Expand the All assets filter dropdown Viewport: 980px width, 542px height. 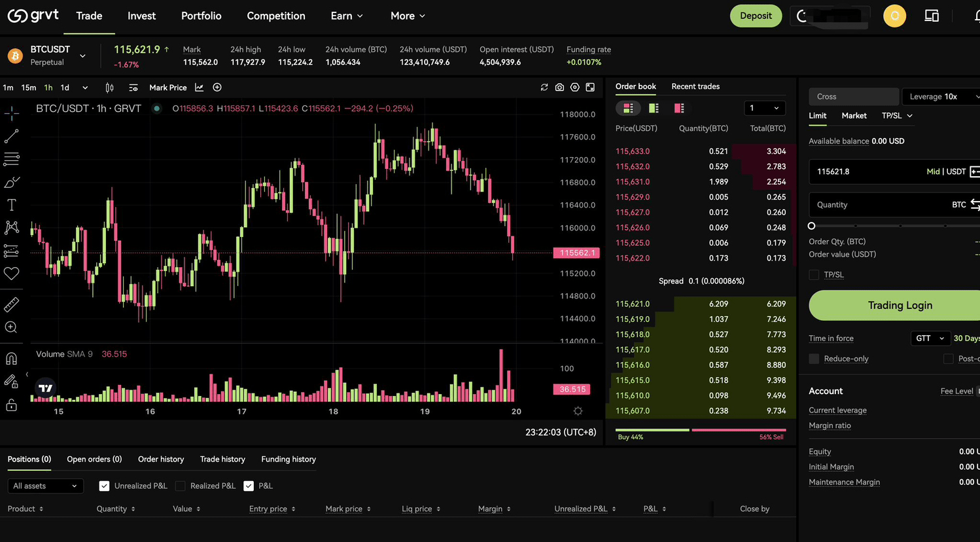[x=44, y=486]
